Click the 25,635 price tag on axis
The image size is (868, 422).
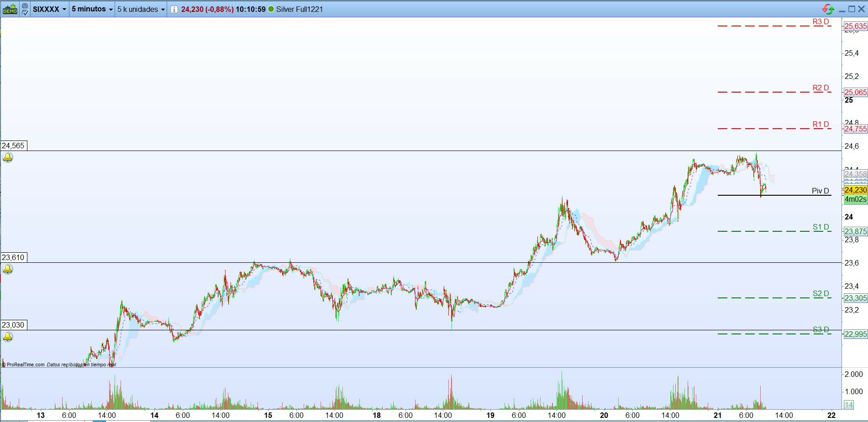click(x=855, y=26)
